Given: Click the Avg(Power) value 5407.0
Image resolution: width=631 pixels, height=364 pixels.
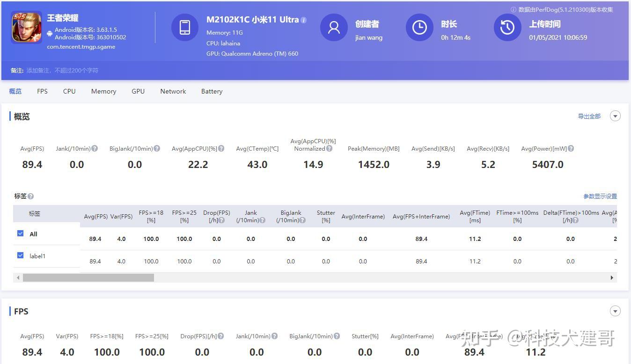Looking at the screenshot, I should (x=548, y=164).
